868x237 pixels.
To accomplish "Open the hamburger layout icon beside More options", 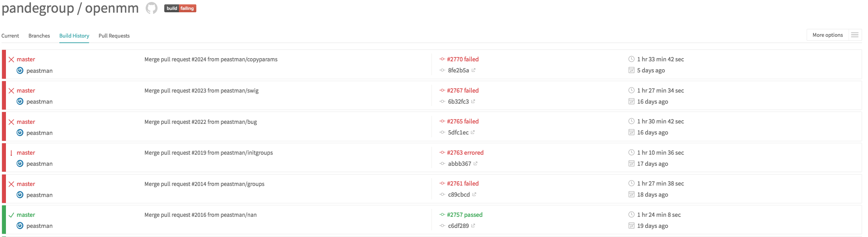I will pyautogui.click(x=855, y=35).
